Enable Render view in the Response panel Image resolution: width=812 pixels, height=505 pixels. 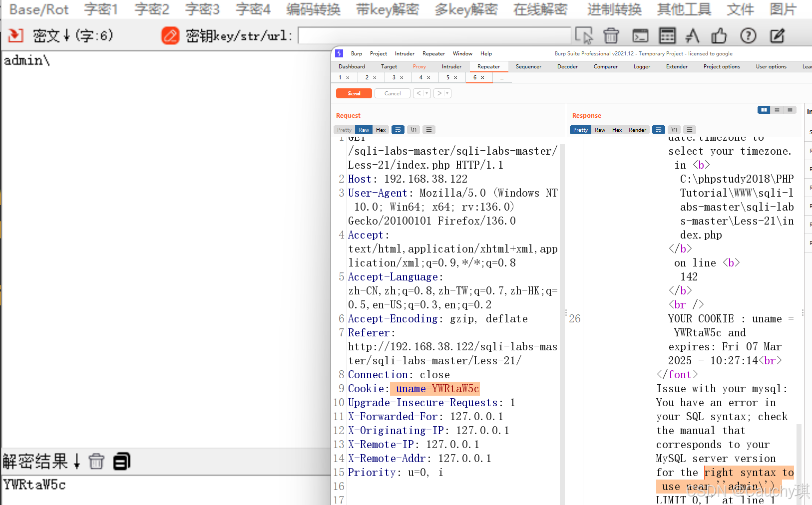pyautogui.click(x=637, y=129)
